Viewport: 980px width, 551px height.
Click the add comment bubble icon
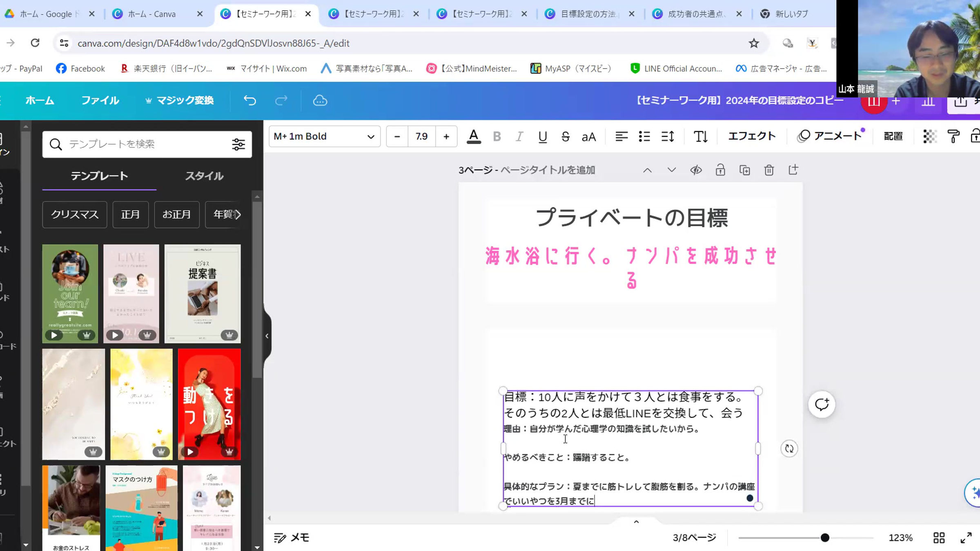tap(822, 404)
